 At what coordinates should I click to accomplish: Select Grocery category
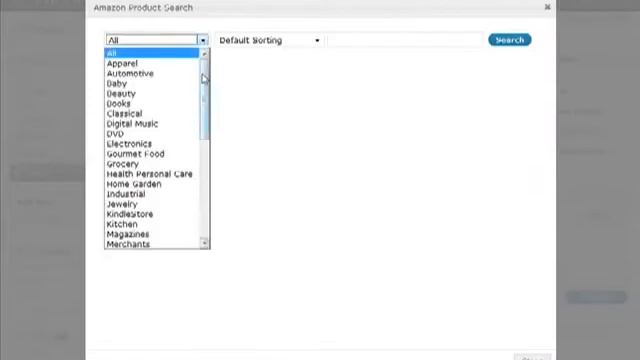(x=152, y=164)
